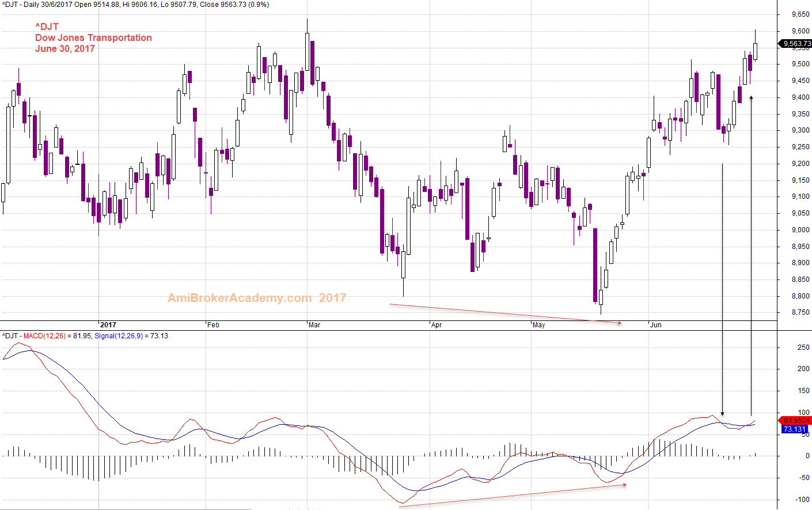Click the 'June 30, 2017' annotation text
This screenshot has height=510, width=812.
point(64,48)
